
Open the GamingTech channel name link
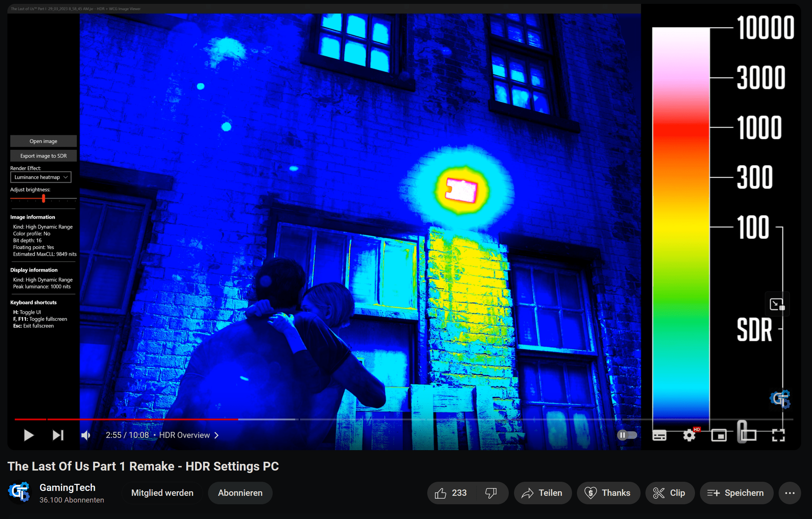pos(67,487)
